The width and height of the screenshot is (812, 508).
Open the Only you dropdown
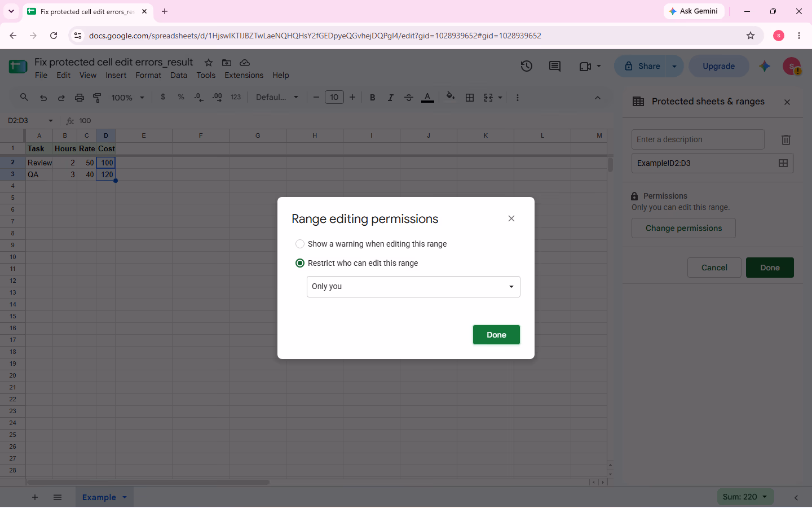tap(413, 287)
